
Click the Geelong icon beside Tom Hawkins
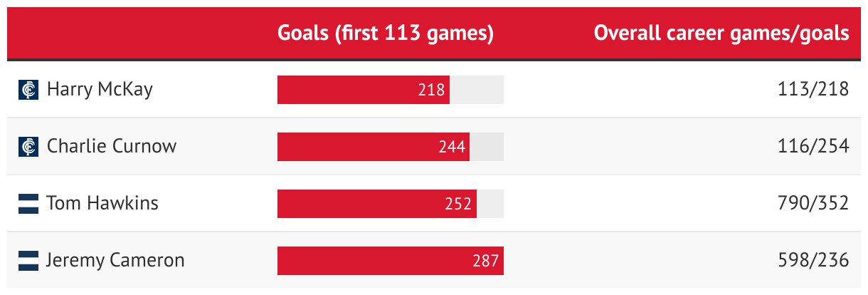[28, 204]
